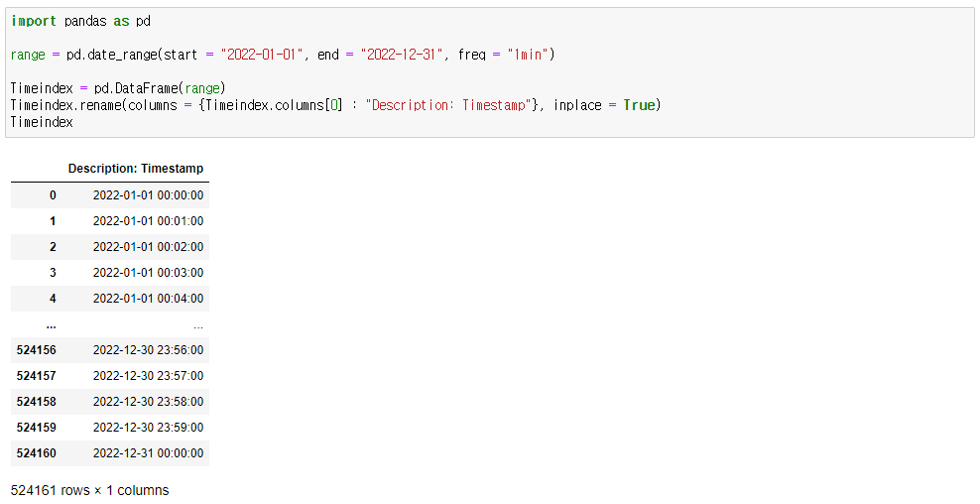Click the '524161 rows × 1 columns' summary
980x504 pixels.
click(x=90, y=490)
